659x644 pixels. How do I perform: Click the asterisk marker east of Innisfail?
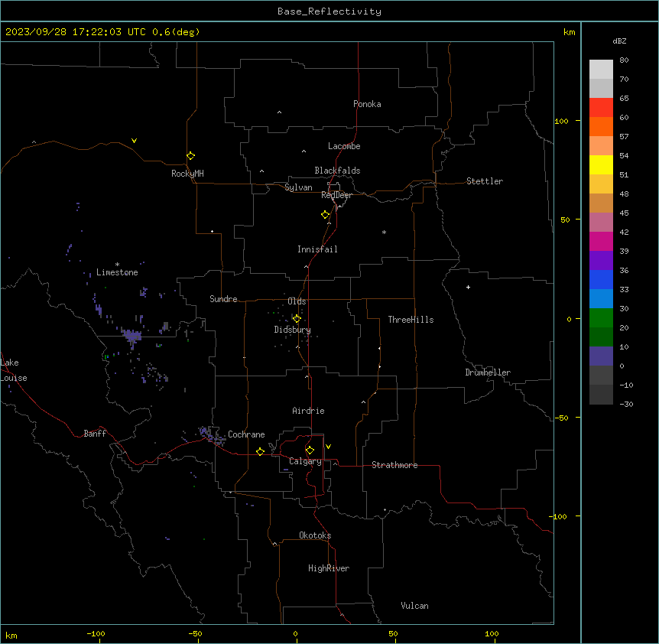point(384,232)
